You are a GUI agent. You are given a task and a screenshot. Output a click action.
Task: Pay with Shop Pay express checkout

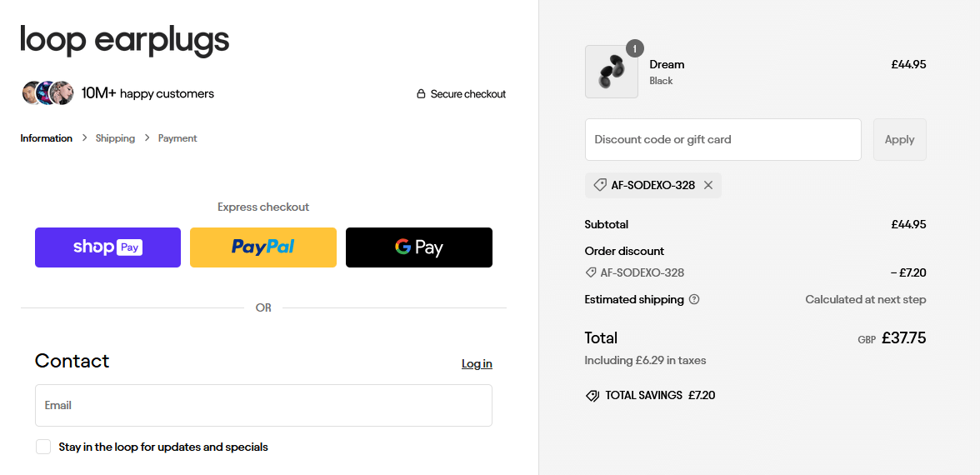[107, 247]
